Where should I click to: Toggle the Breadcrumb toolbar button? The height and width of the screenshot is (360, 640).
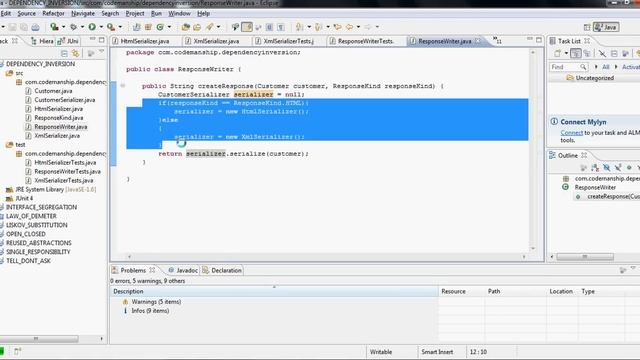pos(235,27)
